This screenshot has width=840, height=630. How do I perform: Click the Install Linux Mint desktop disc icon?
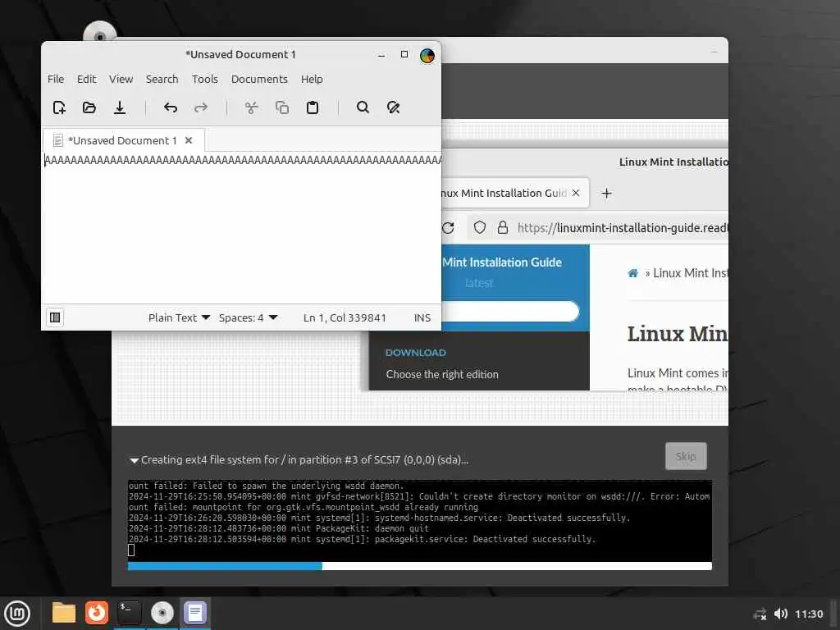(x=99, y=33)
